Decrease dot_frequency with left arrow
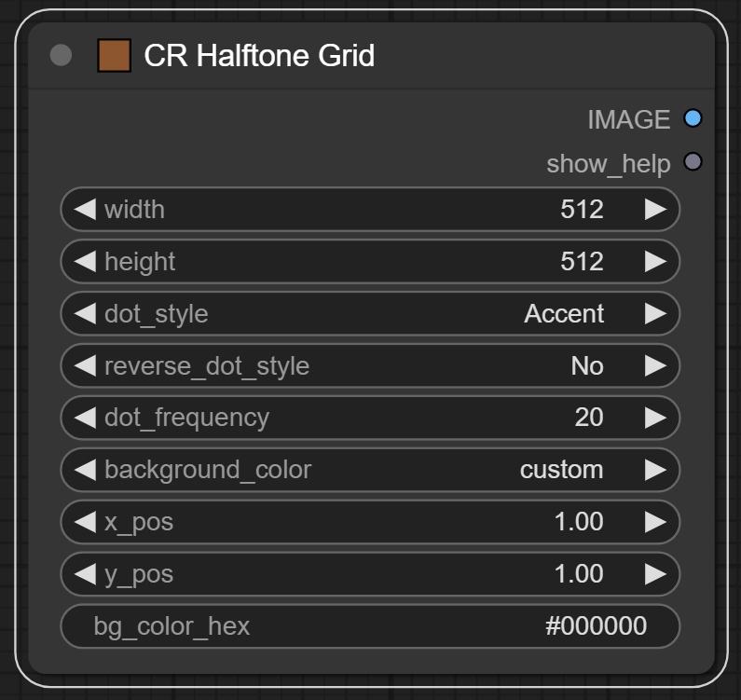This screenshot has width=741, height=700. [85, 418]
